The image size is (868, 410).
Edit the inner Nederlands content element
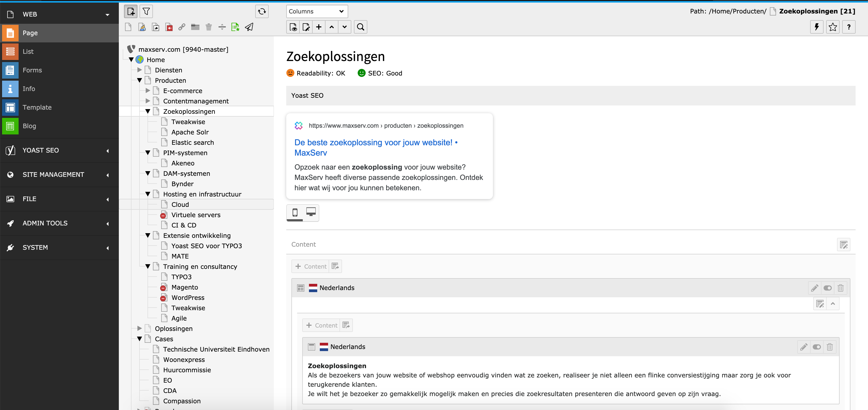[x=804, y=347]
